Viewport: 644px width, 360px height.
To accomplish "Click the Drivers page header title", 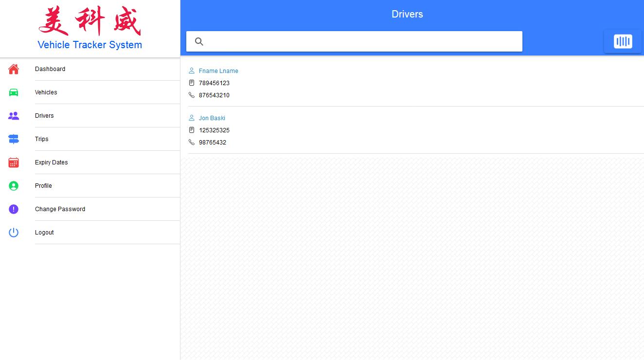I will [x=407, y=14].
